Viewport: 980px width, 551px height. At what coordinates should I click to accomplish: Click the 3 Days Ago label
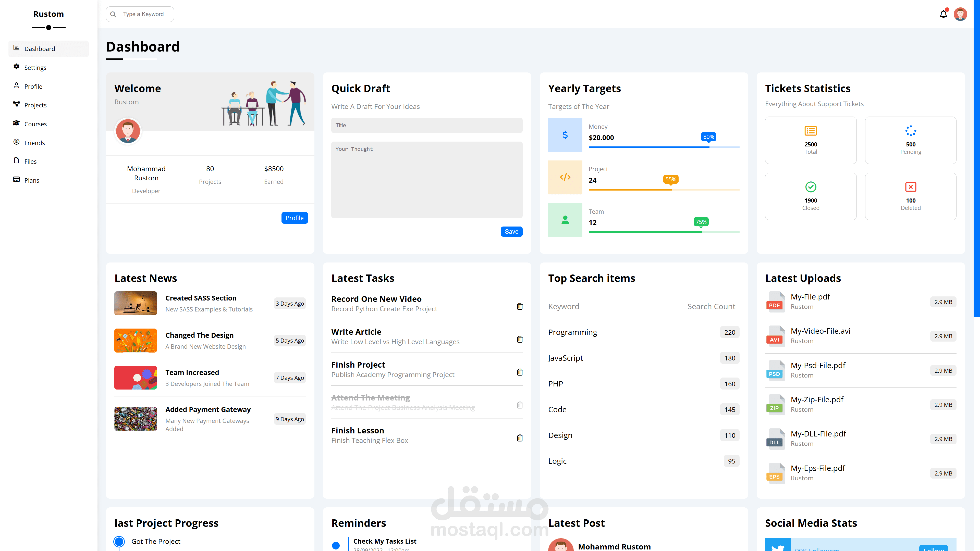pyautogui.click(x=289, y=304)
